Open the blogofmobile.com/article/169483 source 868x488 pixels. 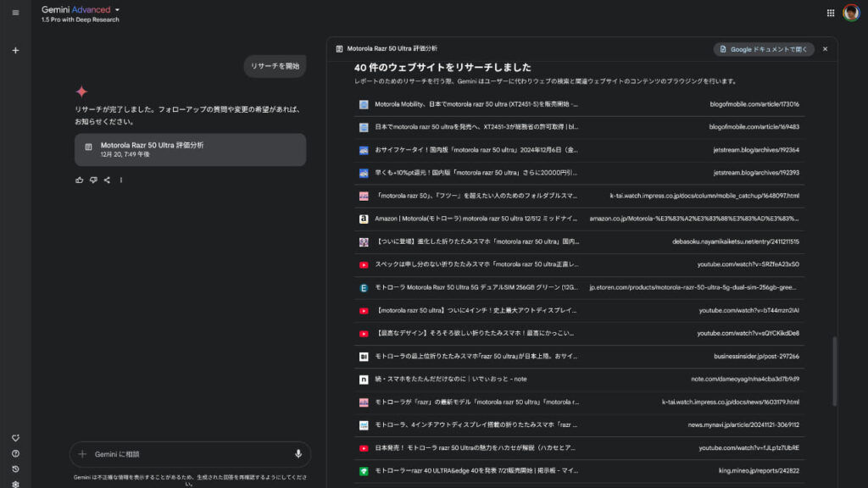[x=579, y=127]
